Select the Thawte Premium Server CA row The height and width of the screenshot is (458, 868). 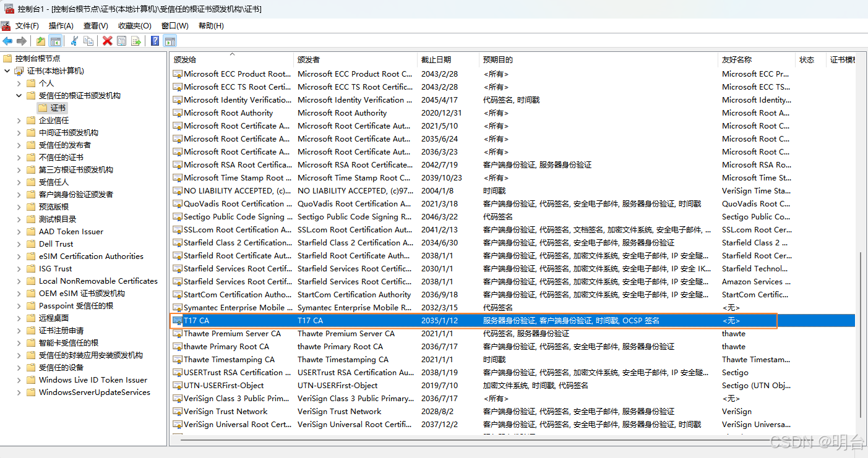tap(513, 334)
